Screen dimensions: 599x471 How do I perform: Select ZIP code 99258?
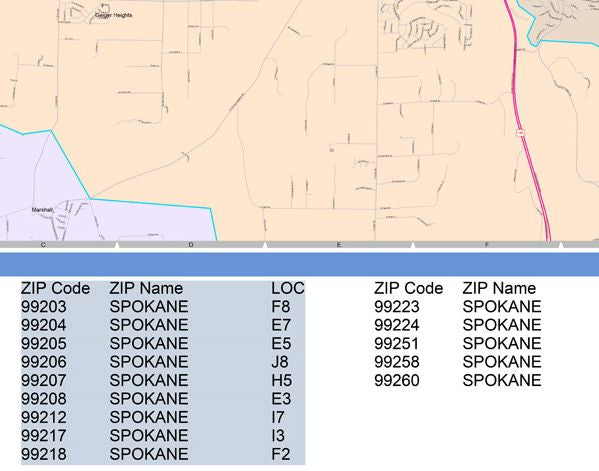click(x=397, y=362)
